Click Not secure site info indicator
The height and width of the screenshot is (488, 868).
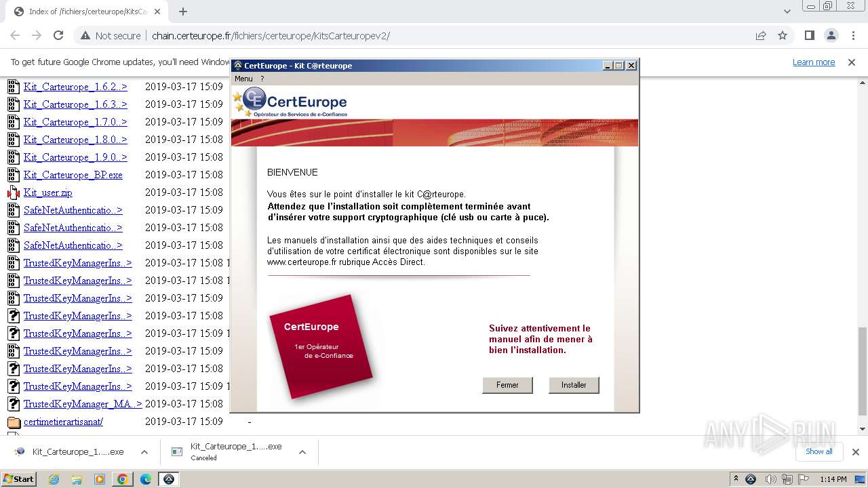pyautogui.click(x=111, y=36)
